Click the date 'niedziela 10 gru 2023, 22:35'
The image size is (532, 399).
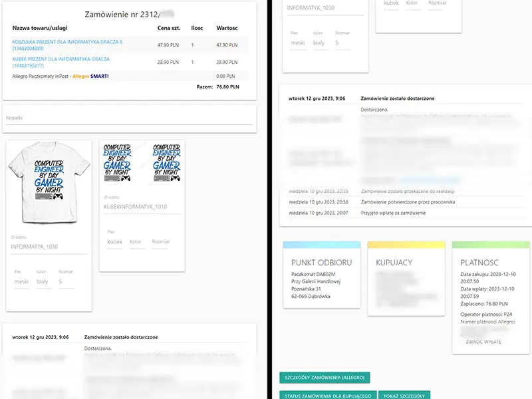(319, 192)
